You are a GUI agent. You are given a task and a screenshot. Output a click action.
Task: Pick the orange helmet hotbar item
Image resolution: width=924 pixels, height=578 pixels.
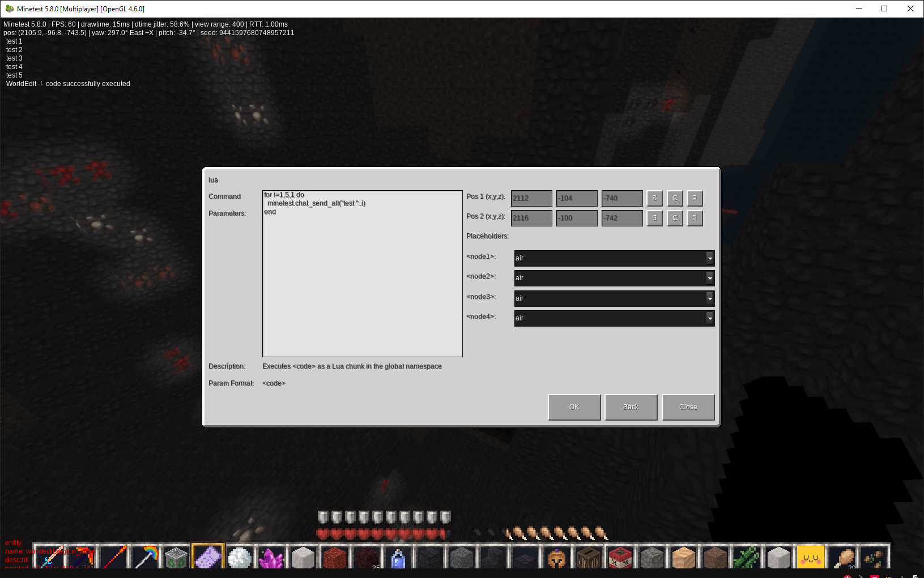(556, 557)
